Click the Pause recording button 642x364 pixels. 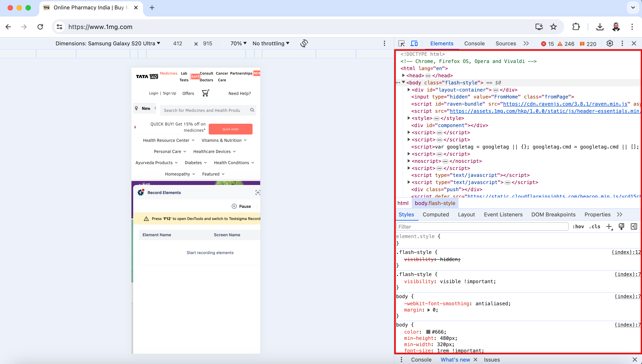241,206
